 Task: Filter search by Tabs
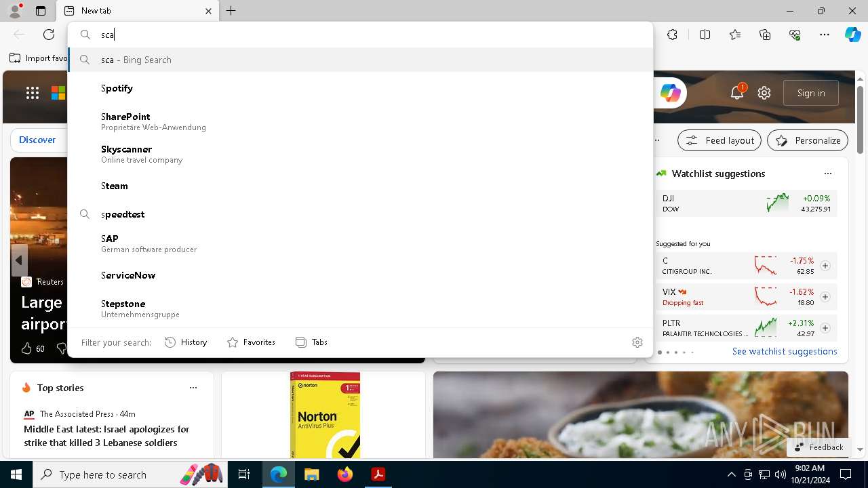[311, 342]
